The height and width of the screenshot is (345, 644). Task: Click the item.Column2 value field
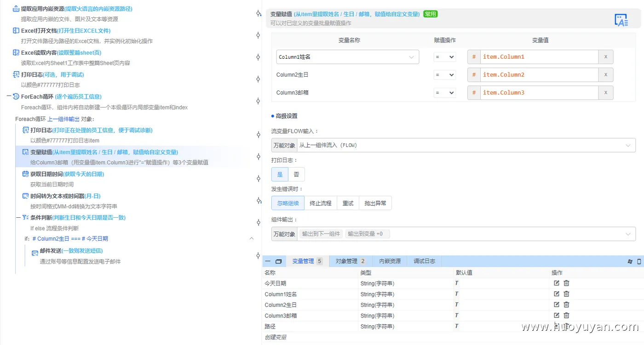(x=539, y=75)
